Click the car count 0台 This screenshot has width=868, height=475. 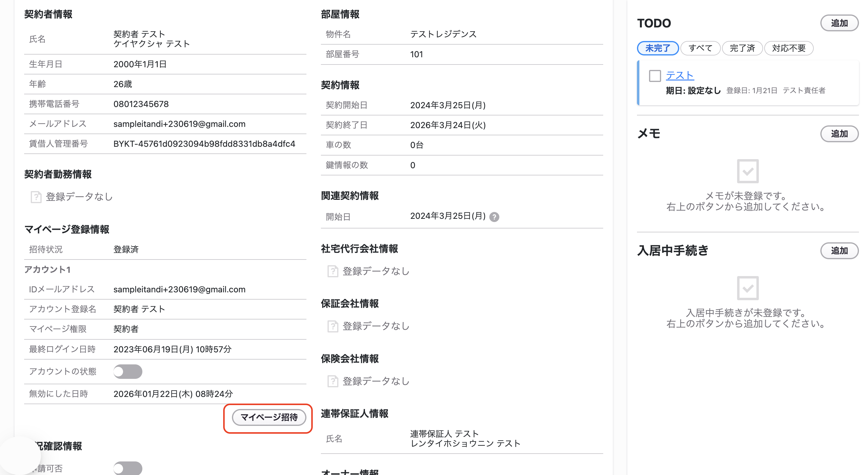417,145
